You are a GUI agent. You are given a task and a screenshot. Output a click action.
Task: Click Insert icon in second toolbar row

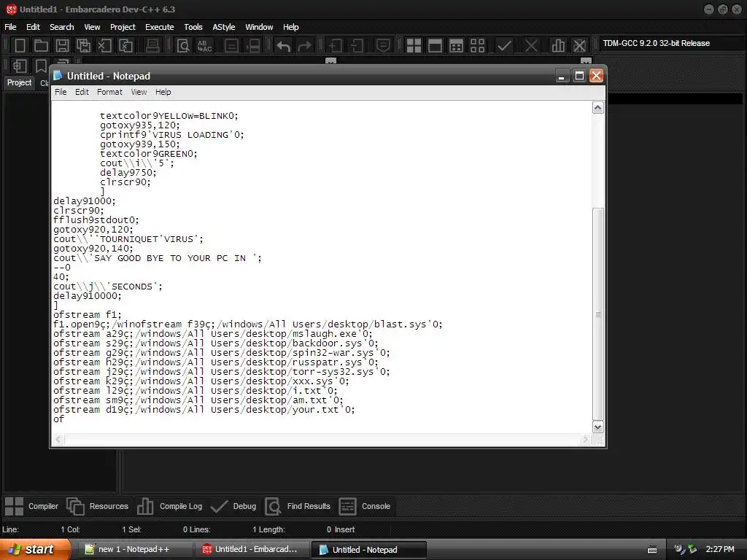[x=20, y=66]
